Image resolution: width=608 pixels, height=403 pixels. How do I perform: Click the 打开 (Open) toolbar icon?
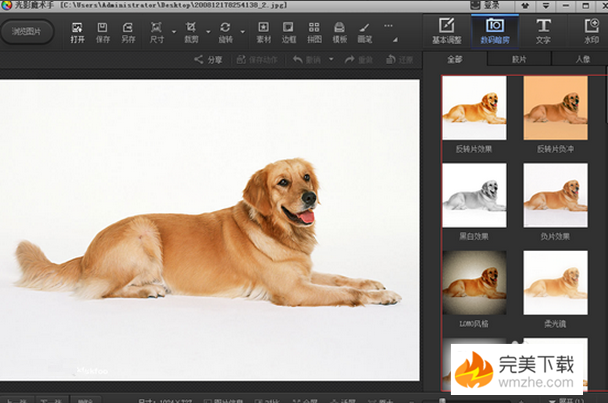pyautogui.click(x=77, y=32)
